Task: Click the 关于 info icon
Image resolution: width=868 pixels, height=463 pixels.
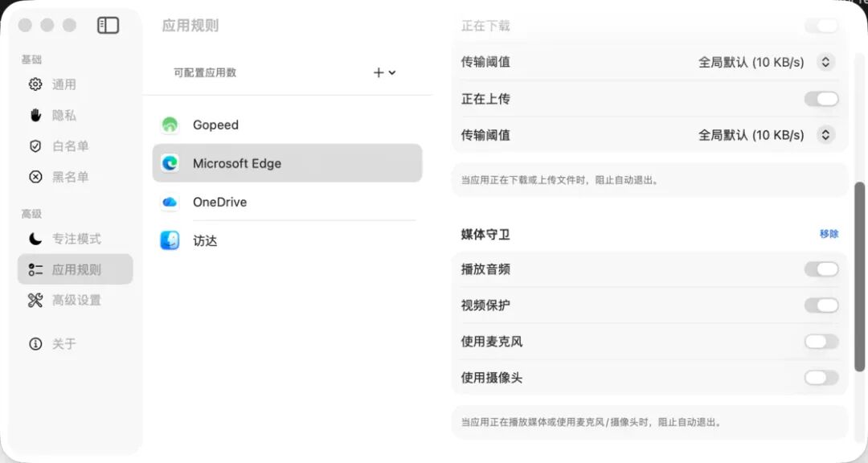Action: coord(35,344)
